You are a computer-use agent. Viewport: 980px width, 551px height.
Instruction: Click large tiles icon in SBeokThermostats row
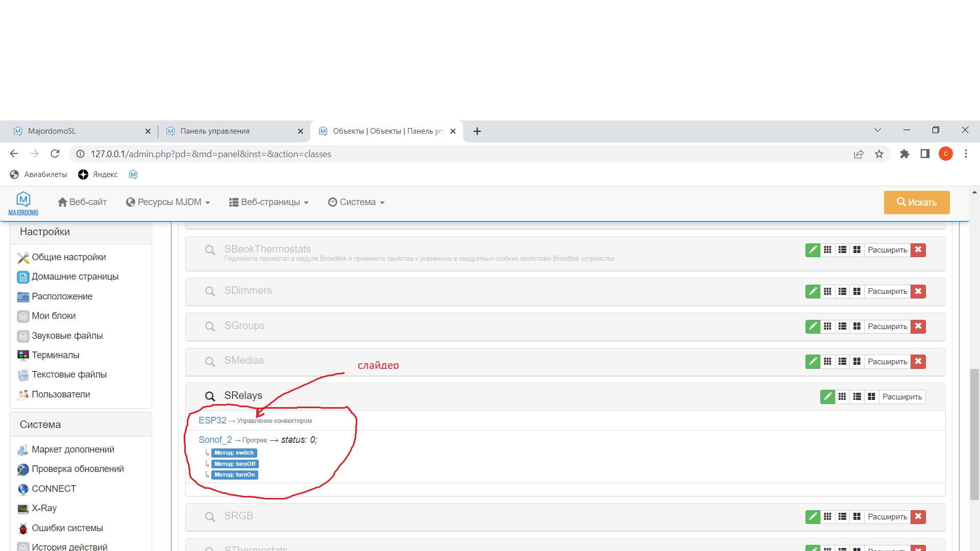[857, 250]
